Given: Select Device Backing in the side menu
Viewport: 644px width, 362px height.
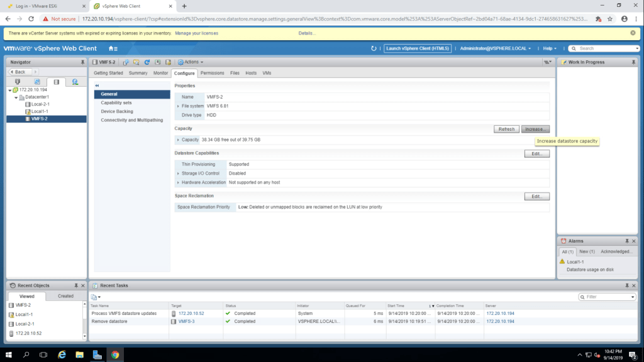Looking at the screenshot, I should 116,111.
